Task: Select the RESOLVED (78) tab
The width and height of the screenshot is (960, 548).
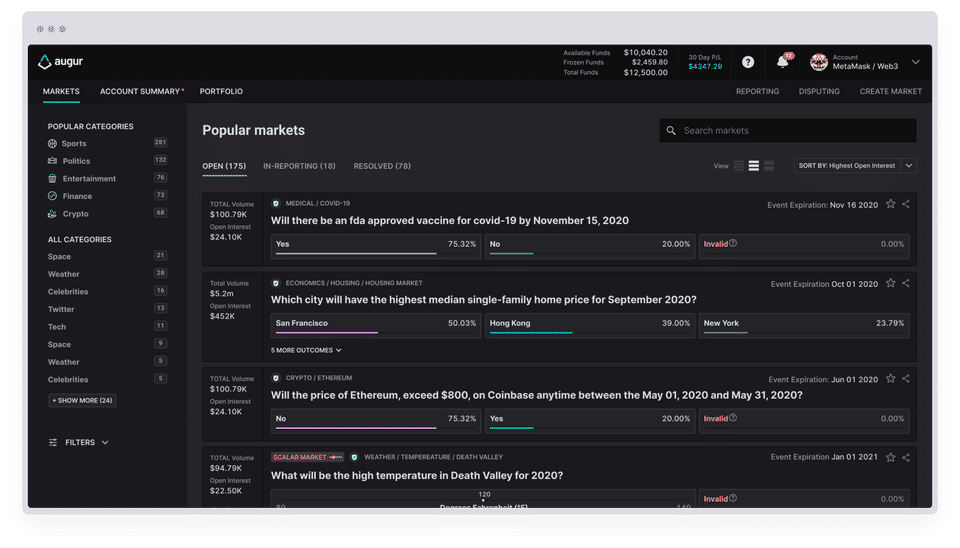Action: [382, 166]
